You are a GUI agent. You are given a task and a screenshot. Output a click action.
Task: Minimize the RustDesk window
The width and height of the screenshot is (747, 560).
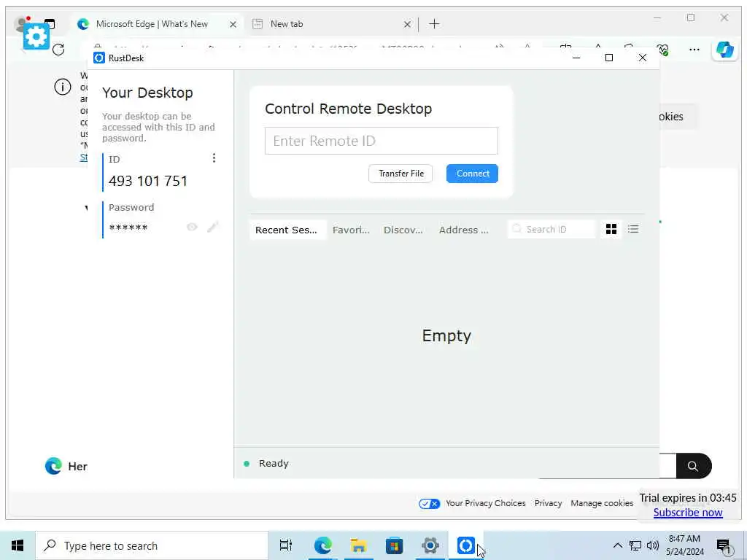point(576,58)
